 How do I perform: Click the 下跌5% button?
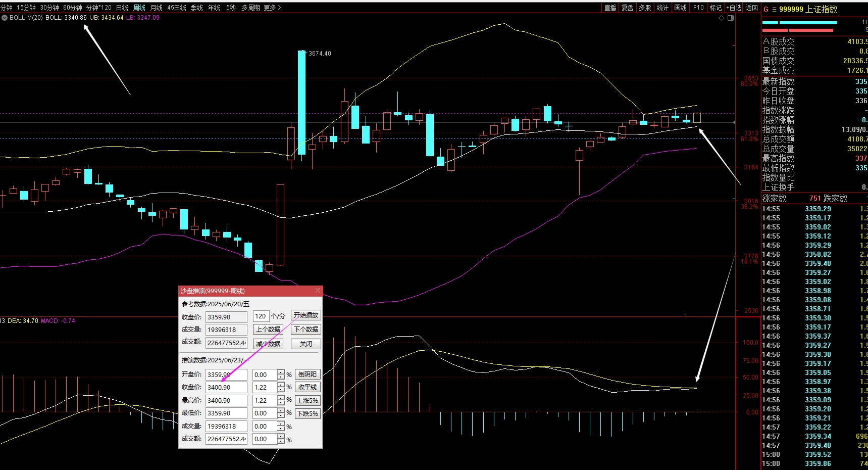(308, 413)
